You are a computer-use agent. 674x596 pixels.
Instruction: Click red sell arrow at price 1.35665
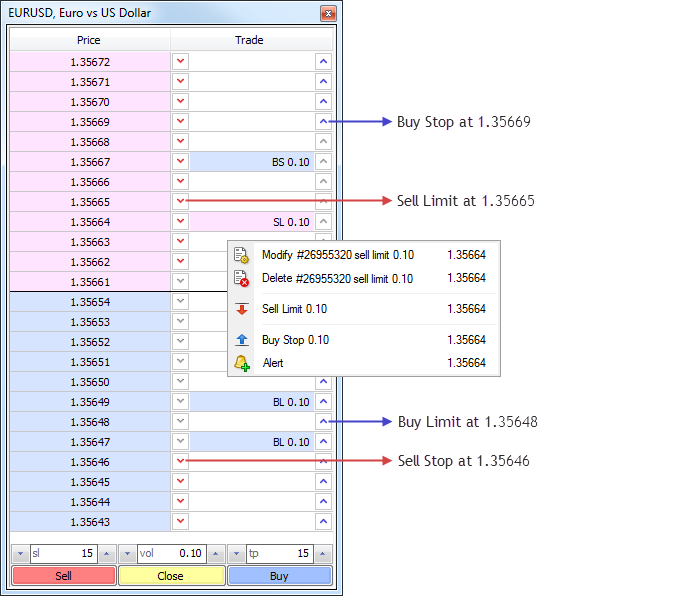tap(180, 202)
